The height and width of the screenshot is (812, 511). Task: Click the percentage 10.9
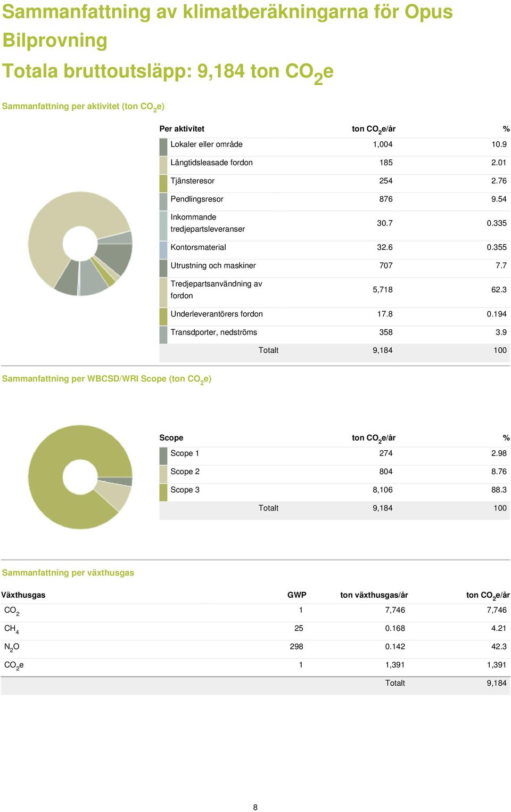pyautogui.click(x=499, y=144)
